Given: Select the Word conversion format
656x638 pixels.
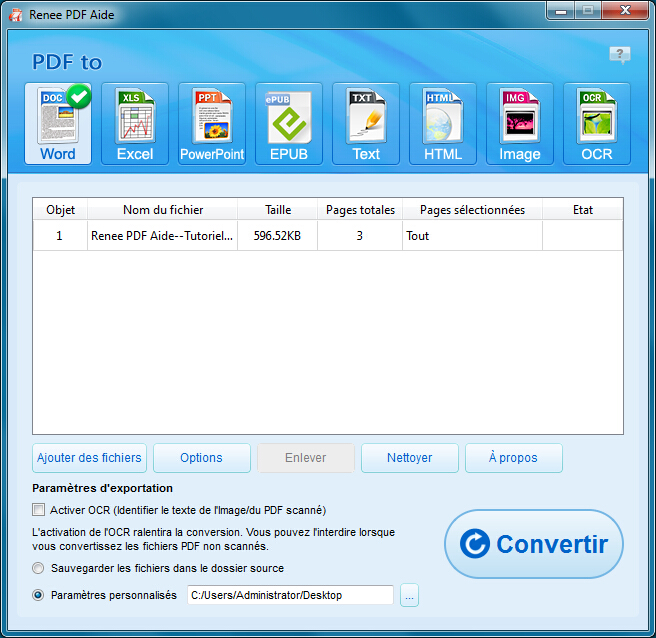Looking at the screenshot, I should click(58, 123).
